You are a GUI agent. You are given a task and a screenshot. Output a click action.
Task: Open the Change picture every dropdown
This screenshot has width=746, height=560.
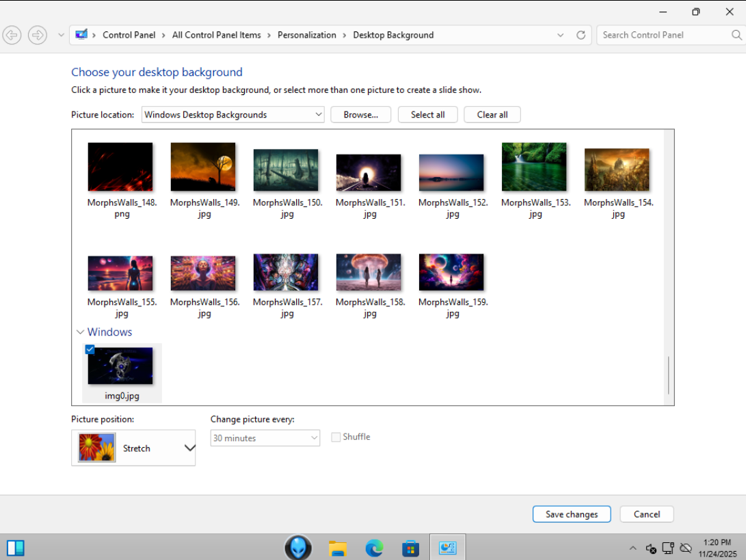tap(265, 438)
